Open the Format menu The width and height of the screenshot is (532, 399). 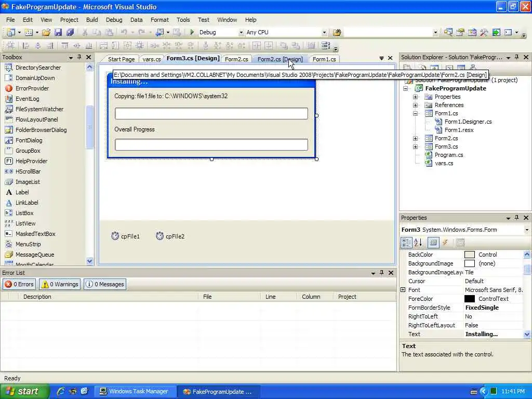pos(159,20)
